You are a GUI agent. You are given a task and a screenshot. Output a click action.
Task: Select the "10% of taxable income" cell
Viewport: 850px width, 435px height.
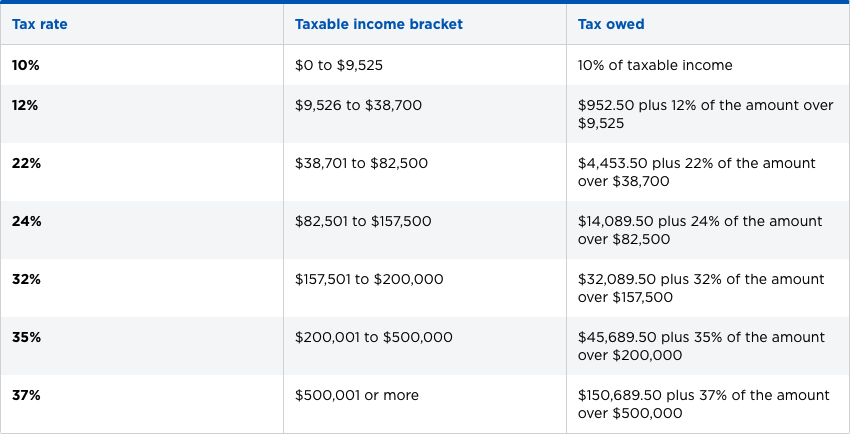tap(655, 65)
